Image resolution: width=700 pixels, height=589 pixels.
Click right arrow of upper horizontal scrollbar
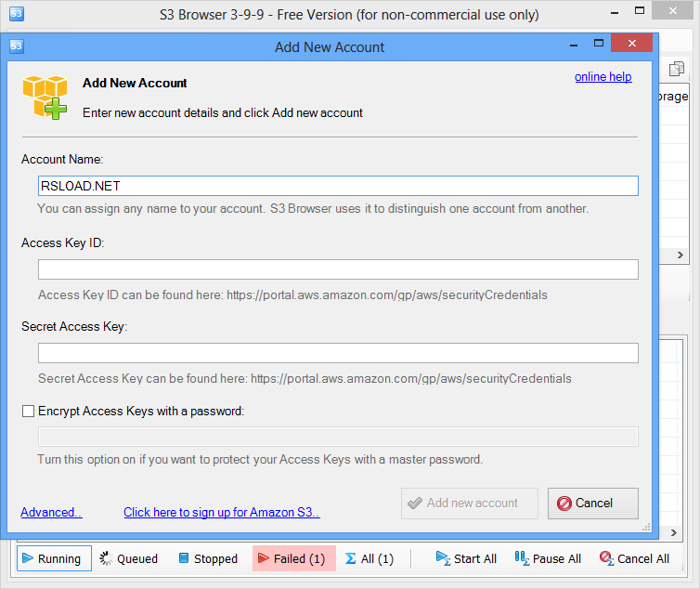[x=680, y=255]
